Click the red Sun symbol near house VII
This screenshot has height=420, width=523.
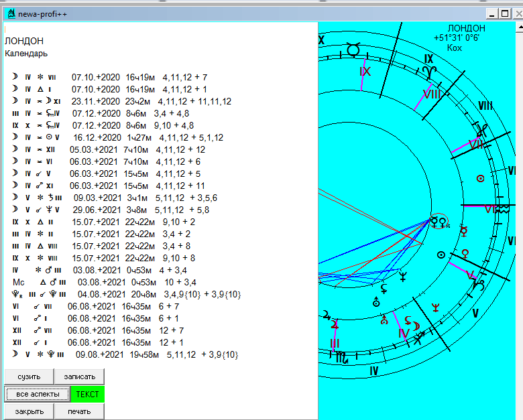pyautogui.click(x=479, y=178)
